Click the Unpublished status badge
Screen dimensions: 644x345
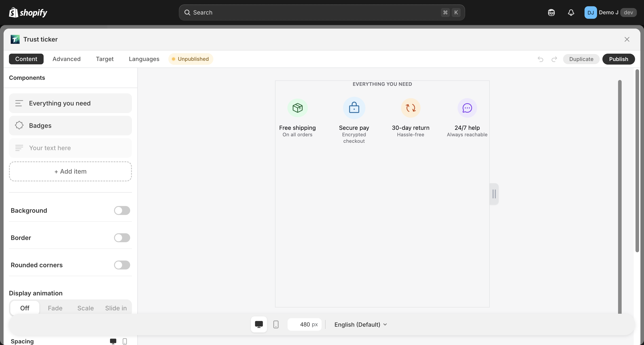191,59
